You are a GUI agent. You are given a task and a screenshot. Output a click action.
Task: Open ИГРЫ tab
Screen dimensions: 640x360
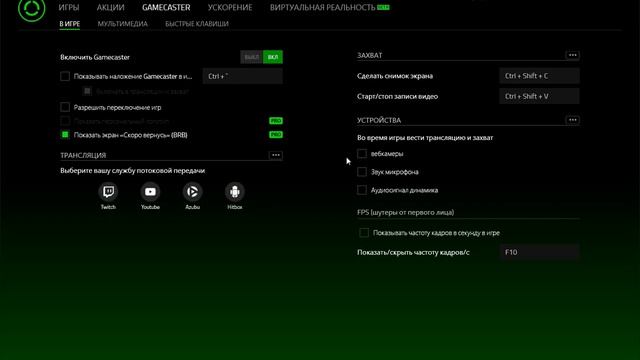click(x=69, y=7)
